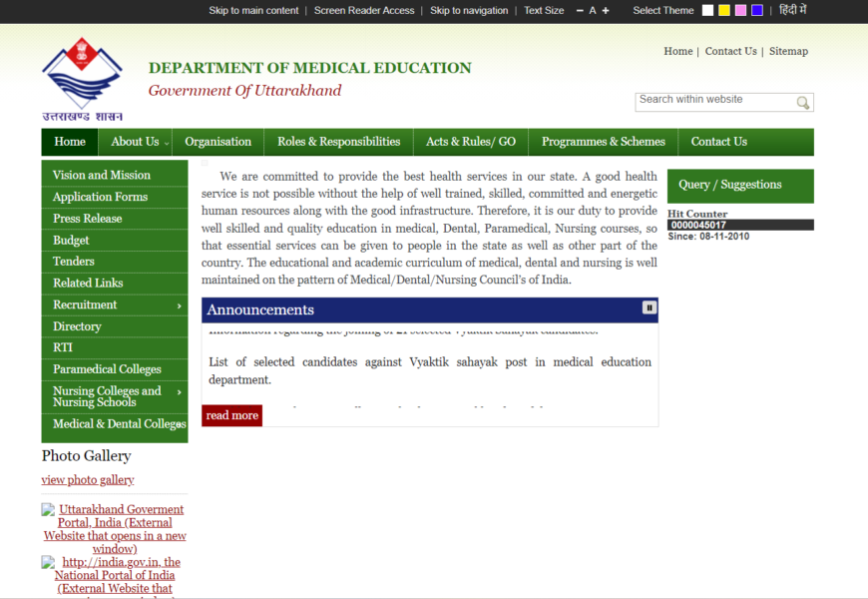Screen dimensions: 868x599
Task: Open india.gov.in National Portal link
Action: click(115, 576)
